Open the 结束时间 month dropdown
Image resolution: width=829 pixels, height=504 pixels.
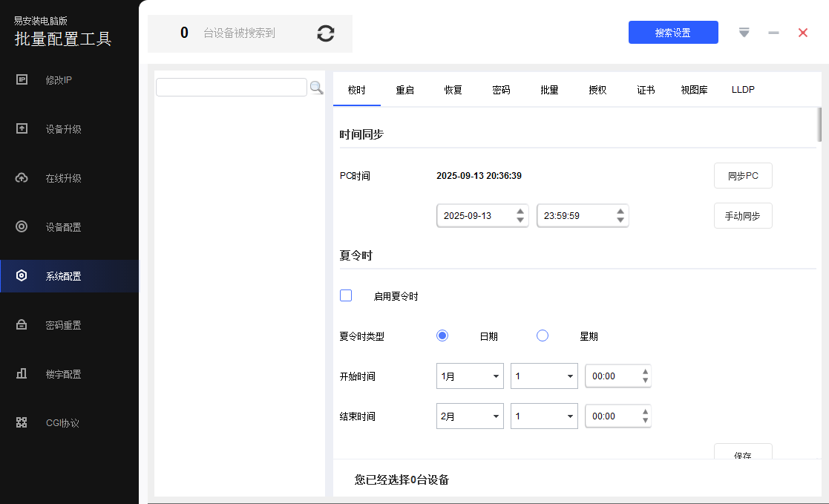point(470,416)
